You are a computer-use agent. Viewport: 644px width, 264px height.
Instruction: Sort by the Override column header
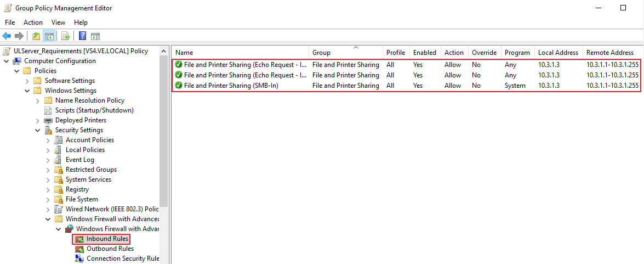point(484,53)
